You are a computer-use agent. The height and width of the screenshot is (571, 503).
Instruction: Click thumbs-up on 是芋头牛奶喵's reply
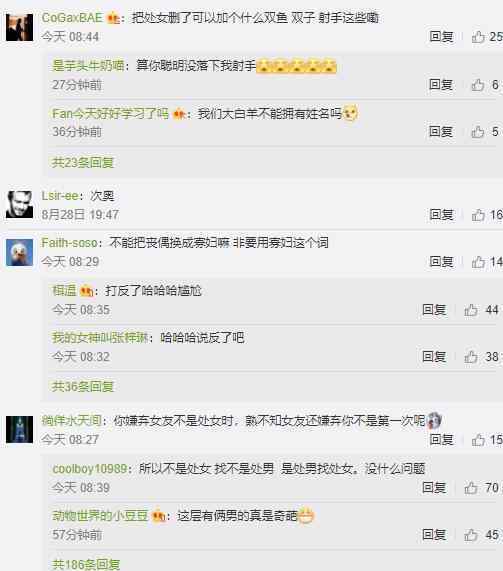coord(478,85)
